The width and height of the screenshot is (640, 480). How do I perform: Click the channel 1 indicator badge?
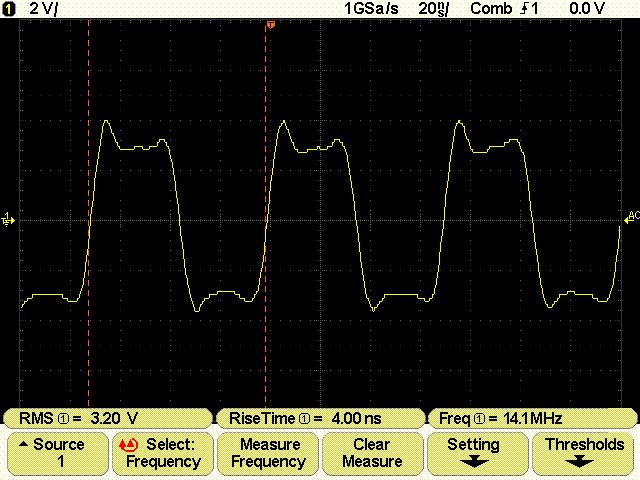point(8,10)
